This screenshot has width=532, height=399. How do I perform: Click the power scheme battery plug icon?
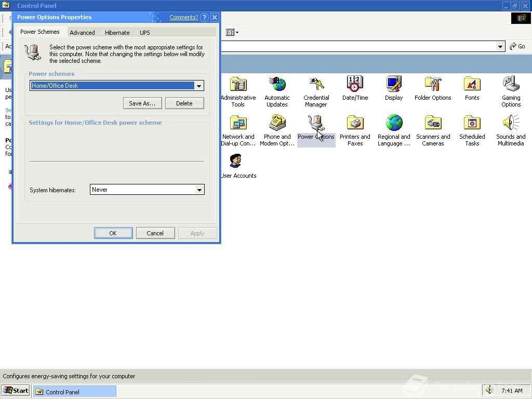pyautogui.click(x=33, y=53)
